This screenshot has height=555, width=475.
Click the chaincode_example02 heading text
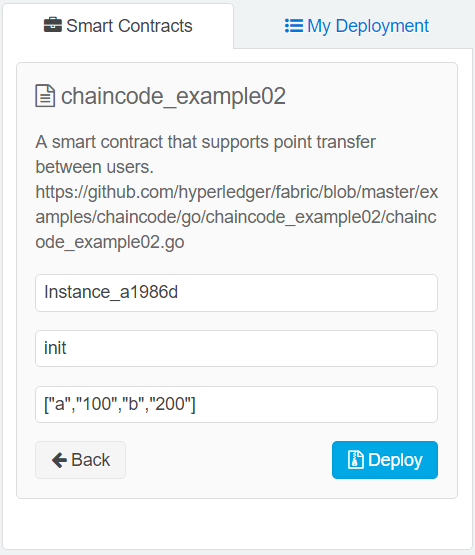173,96
